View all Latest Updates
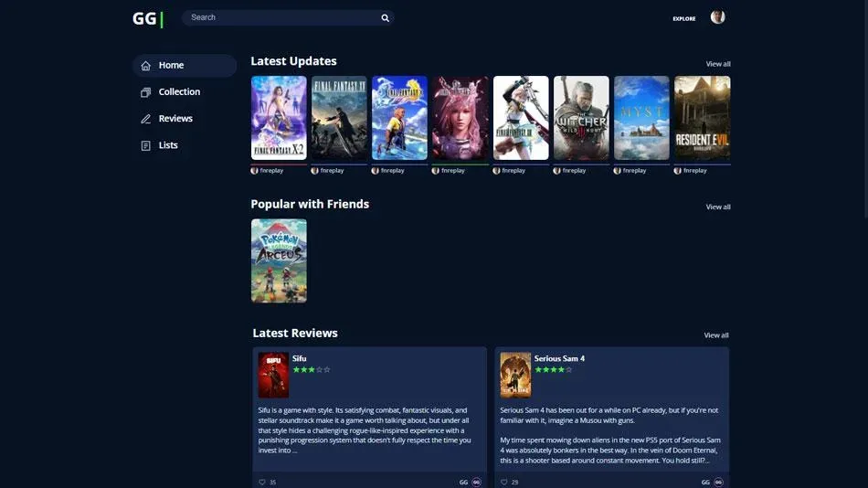 [x=718, y=64]
